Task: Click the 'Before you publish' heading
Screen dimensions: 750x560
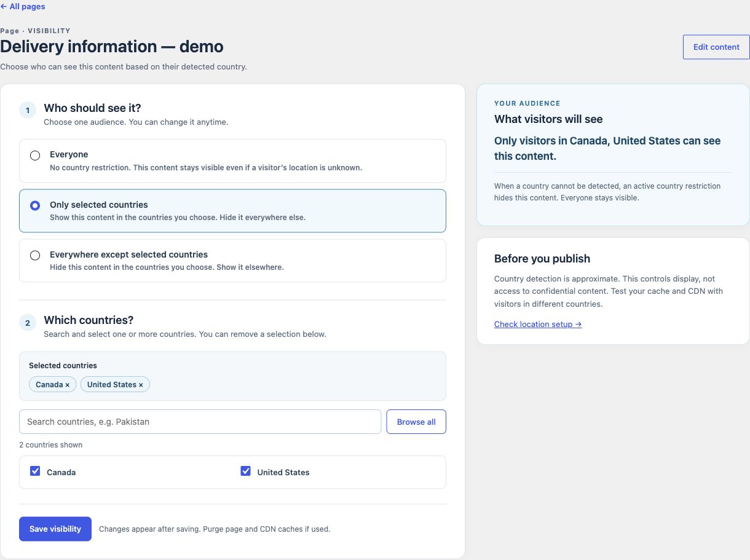Action: [x=542, y=259]
